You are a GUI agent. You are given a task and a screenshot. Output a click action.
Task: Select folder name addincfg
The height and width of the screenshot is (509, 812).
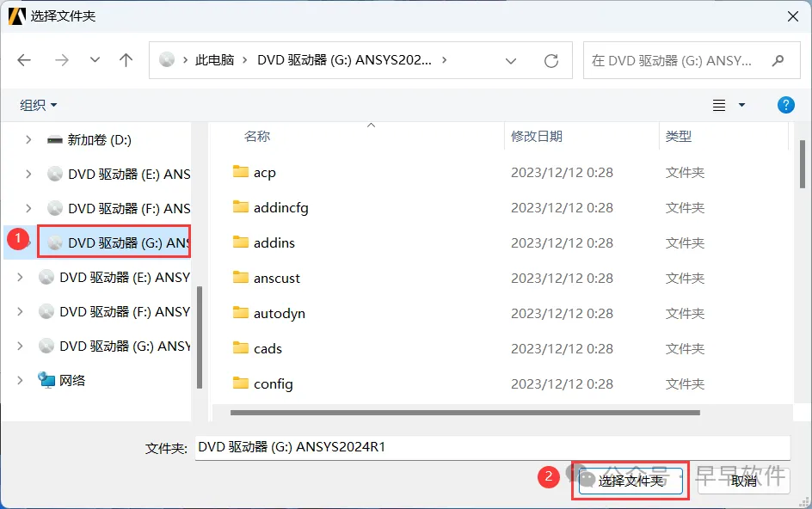(x=280, y=207)
